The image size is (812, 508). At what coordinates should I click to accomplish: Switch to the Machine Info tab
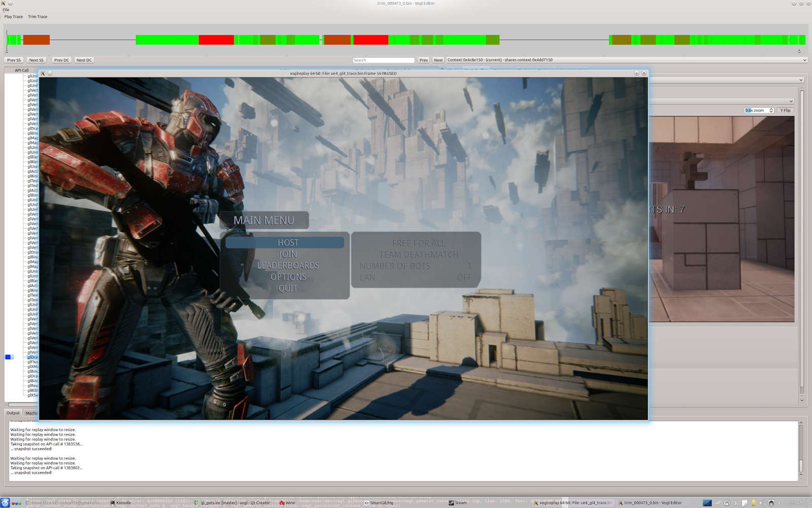(x=31, y=413)
